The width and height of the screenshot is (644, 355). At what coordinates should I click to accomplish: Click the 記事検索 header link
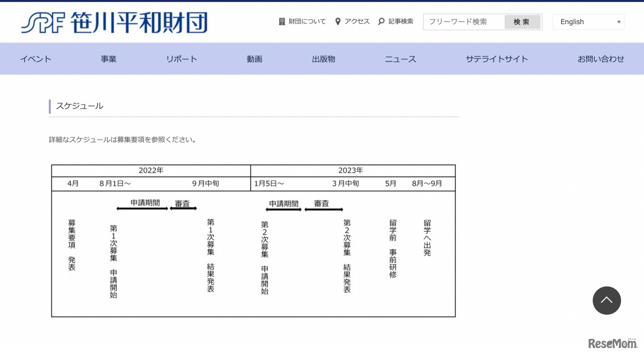point(401,22)
